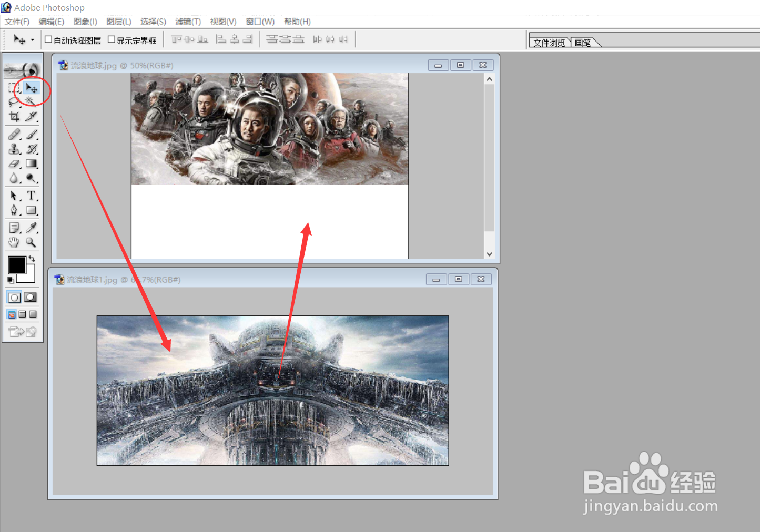Switch to full screen with menu bar
This screenshot has width=760, height=532.
coord(22,314)
